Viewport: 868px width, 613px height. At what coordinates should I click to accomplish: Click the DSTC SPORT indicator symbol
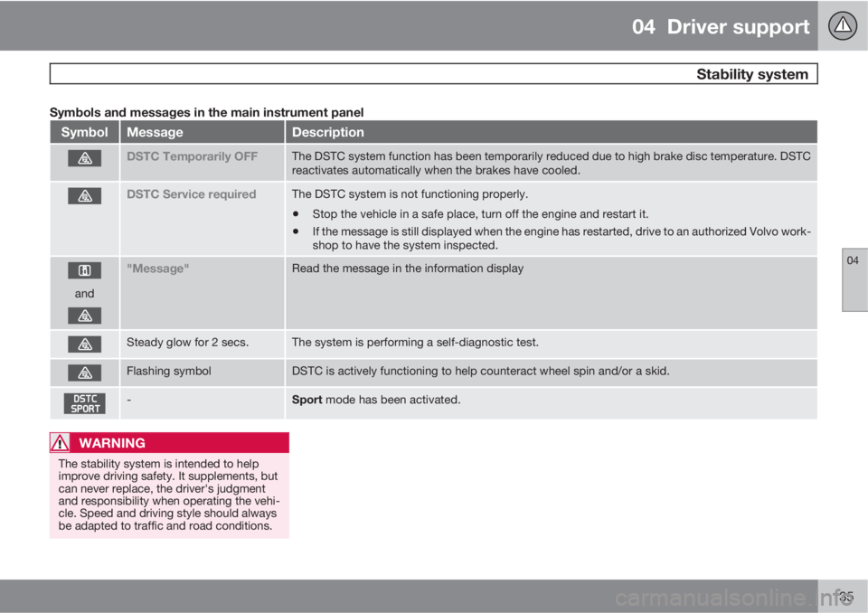coord(85,403)
